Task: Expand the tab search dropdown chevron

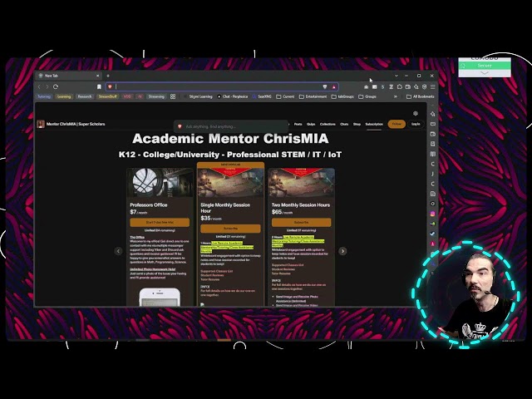Action: click(x=397, y=76)
